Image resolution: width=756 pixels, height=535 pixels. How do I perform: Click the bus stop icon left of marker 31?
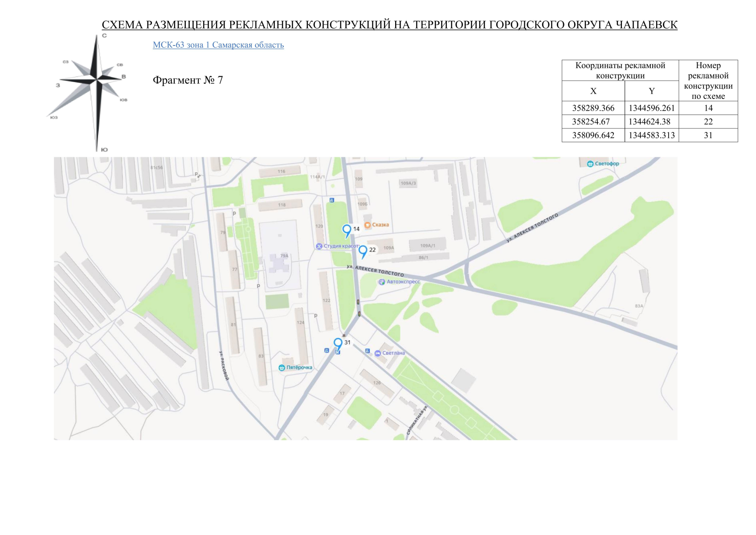click(327, 351)
